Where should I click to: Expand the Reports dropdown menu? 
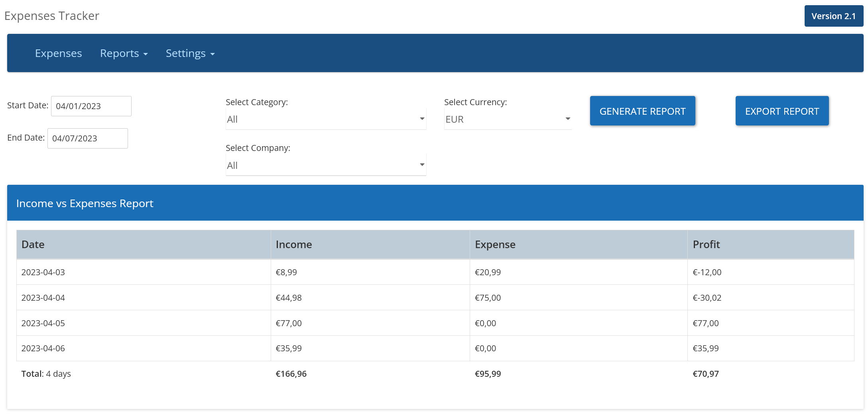click(x=124, y=53)
